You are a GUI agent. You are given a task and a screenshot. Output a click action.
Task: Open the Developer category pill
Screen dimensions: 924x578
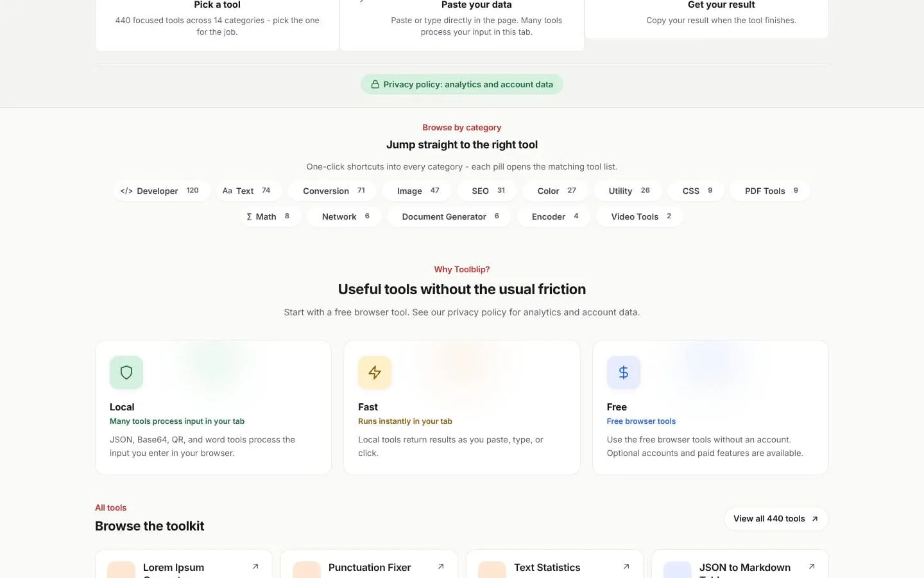click(162, 191)
